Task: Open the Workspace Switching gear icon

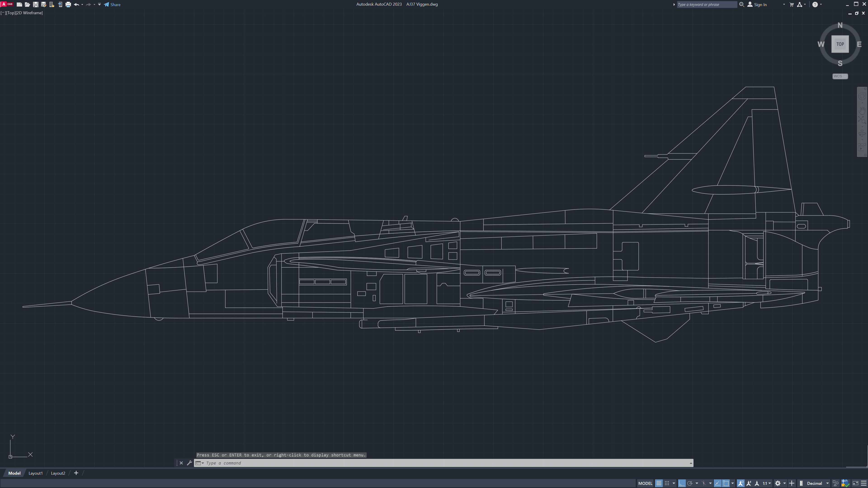Action: pos(778,483)
